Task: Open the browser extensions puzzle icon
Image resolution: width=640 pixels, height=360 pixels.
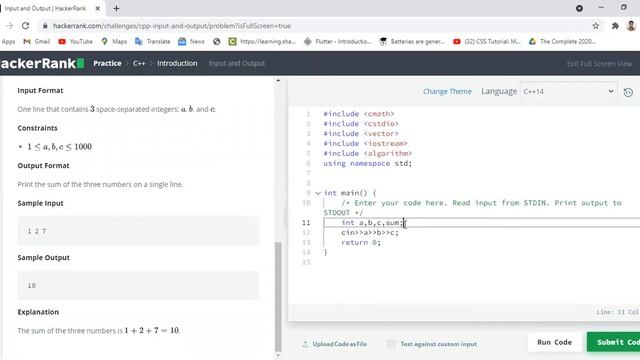Action: point(615,26)
